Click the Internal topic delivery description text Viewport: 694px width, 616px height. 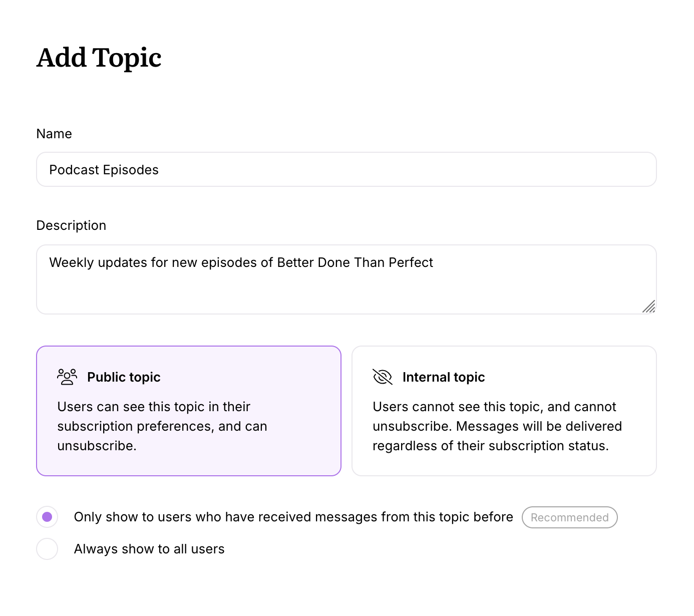click(x=497, y=426)
